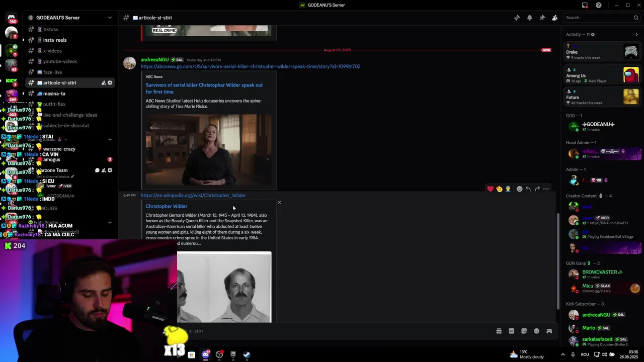Open the gift Nitro icon in chat bar
644x362 pixels.
pyautogui.click(x=499, y=331)
